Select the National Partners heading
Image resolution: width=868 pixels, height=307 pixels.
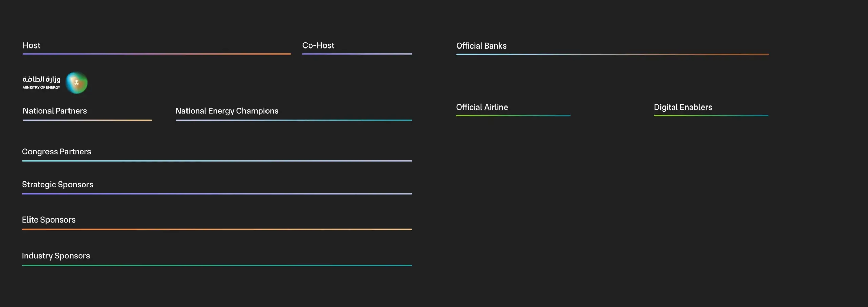click(55, 111)
